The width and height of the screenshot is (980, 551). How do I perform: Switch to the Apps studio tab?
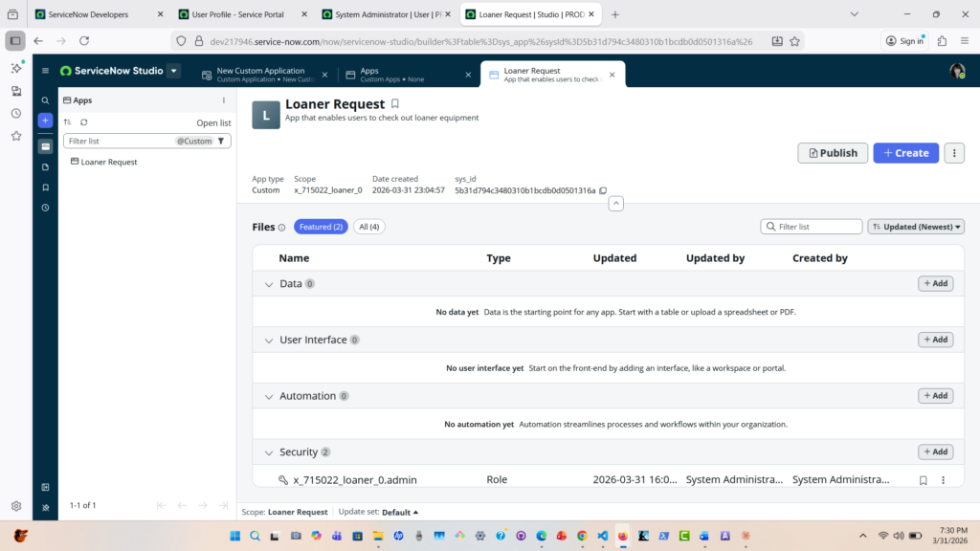(402, 75)
